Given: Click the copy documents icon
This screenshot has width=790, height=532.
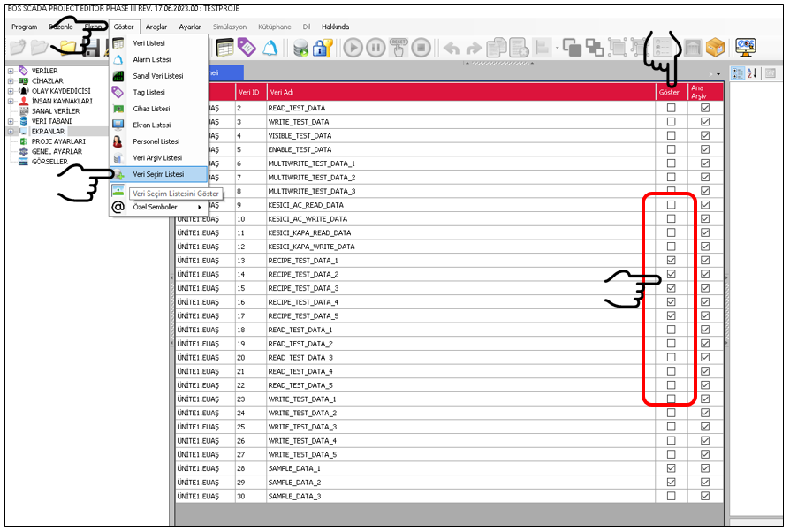Looking at the screenshot, I should [x=497, y=48].
